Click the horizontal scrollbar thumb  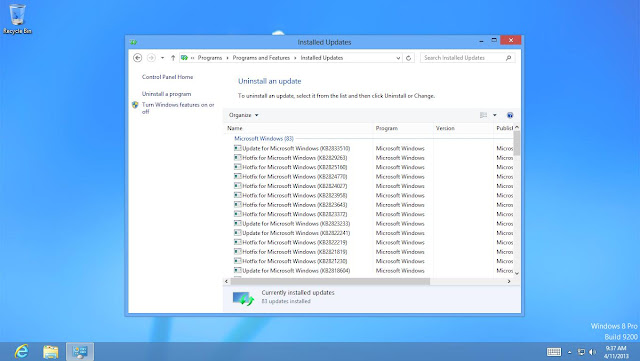click(x=330, y=281)
